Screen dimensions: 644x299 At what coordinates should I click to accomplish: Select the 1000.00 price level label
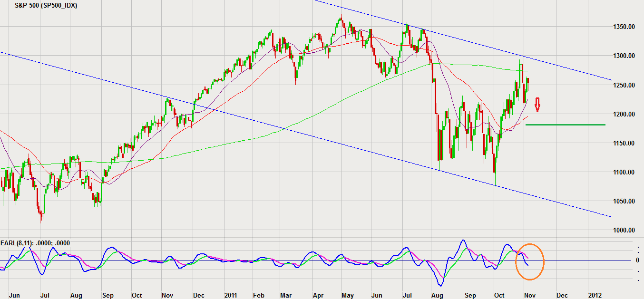[623, 230]
